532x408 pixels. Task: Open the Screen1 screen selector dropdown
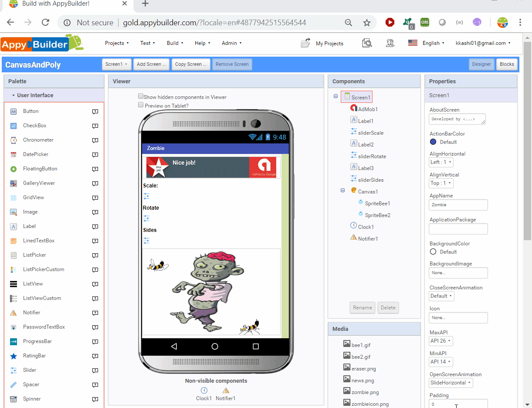click(x=117, y=64)
